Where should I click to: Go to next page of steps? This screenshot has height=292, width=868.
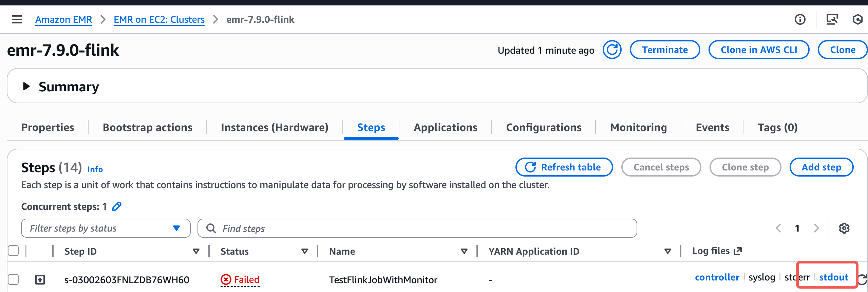point(816,228)
